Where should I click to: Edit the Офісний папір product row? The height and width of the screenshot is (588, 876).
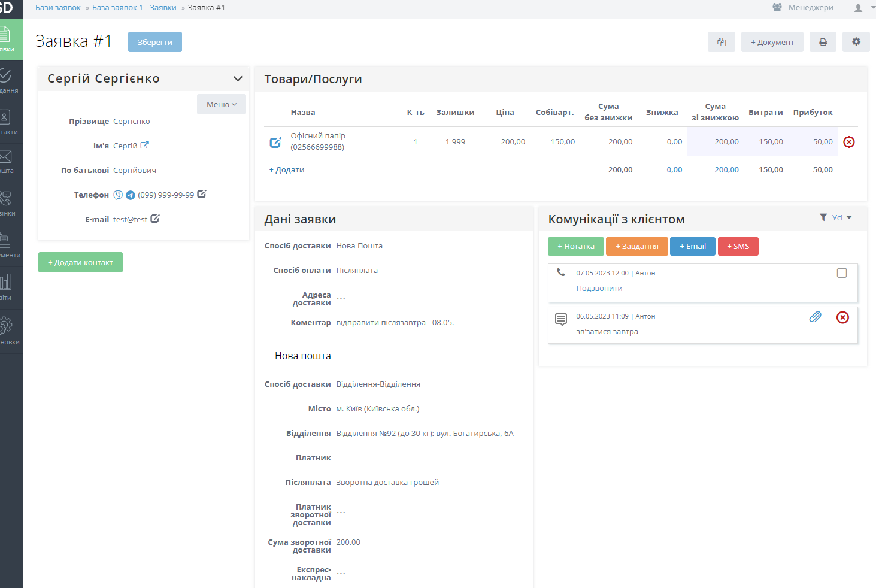(275, 142)
